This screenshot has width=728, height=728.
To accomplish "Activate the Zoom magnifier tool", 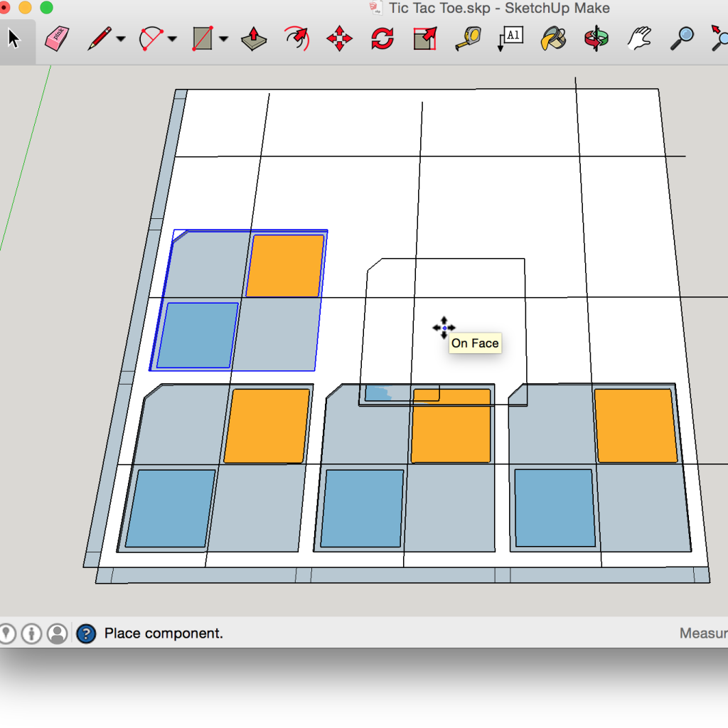I will (682, 39).
